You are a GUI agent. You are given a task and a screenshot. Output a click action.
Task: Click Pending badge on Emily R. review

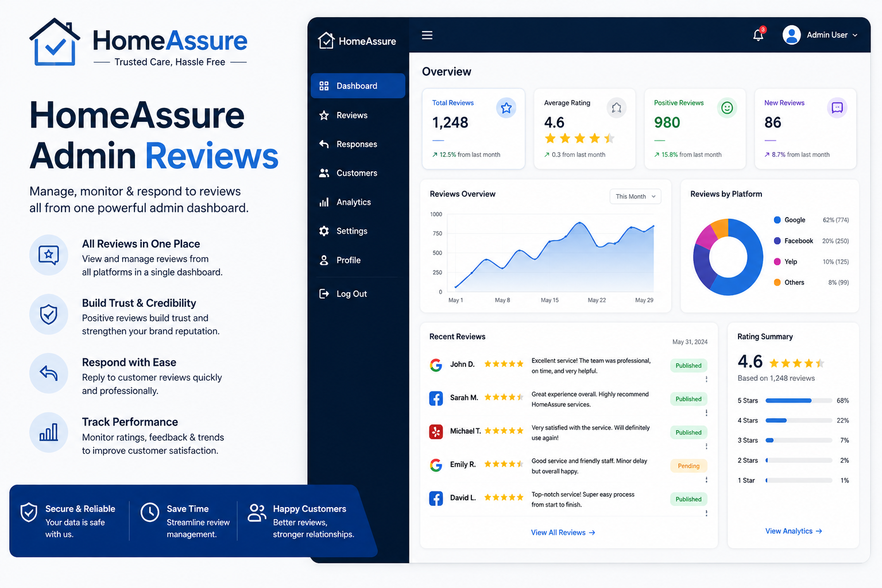[x=688, y=466]
